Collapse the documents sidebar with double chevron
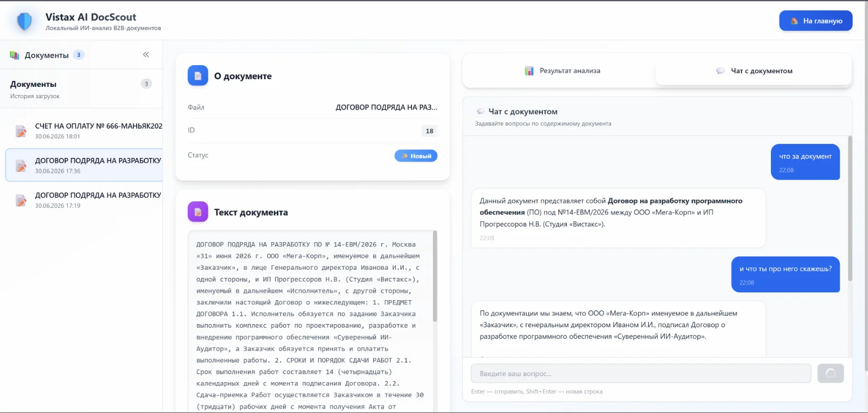This screenshot has height=413, width=868. coord(146,55)
